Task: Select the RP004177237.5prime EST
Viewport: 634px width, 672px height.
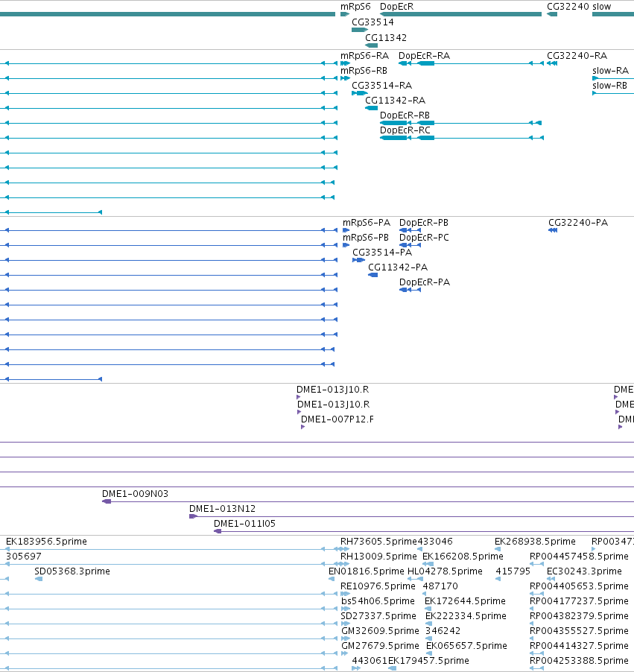Action: pos(531,609)
